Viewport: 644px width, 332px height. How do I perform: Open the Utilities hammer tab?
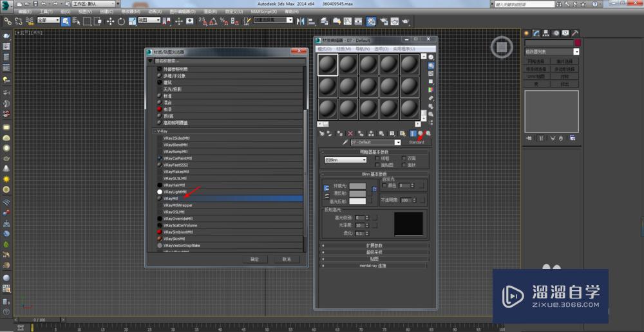(x=575, y=33)
